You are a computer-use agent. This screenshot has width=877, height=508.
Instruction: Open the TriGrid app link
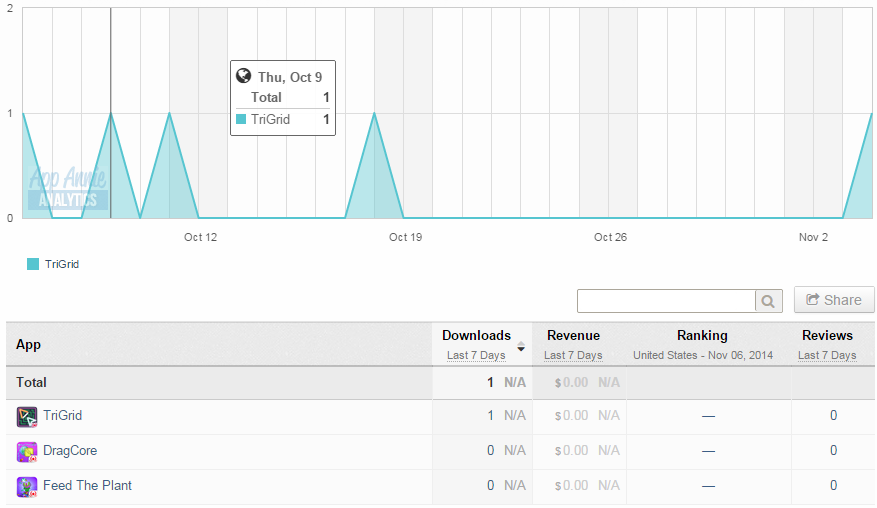(63, 416)
